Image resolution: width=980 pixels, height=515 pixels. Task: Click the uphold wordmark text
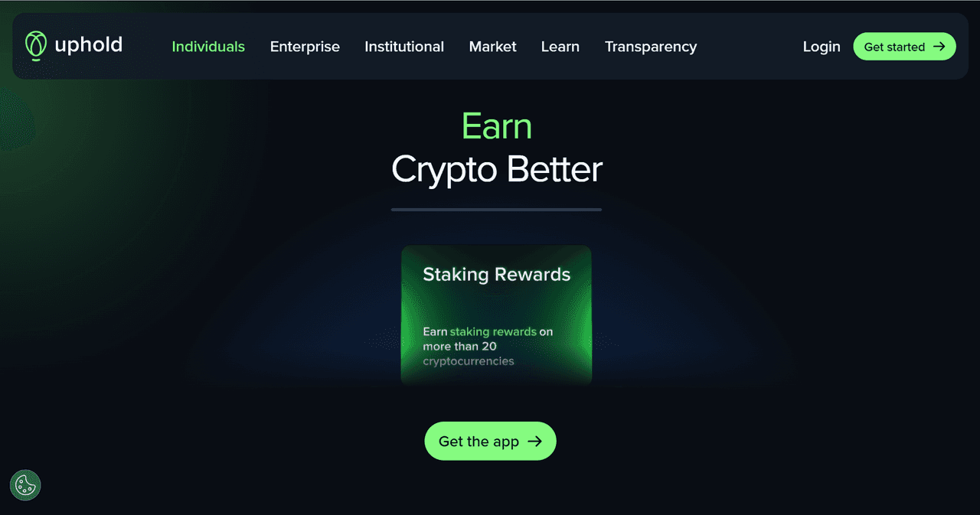click(x=88, y=44)
